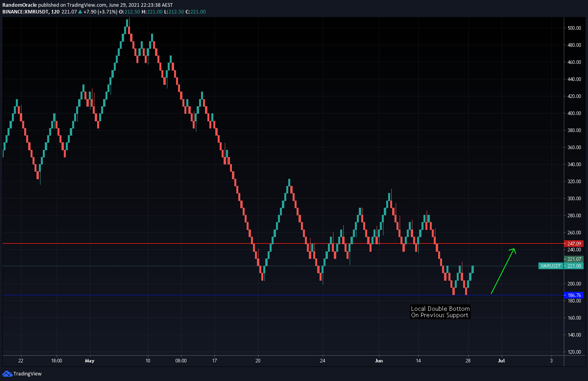588x381 pixels.
Task: Click the 120 timeframe interval label
Action: (55, 11)
